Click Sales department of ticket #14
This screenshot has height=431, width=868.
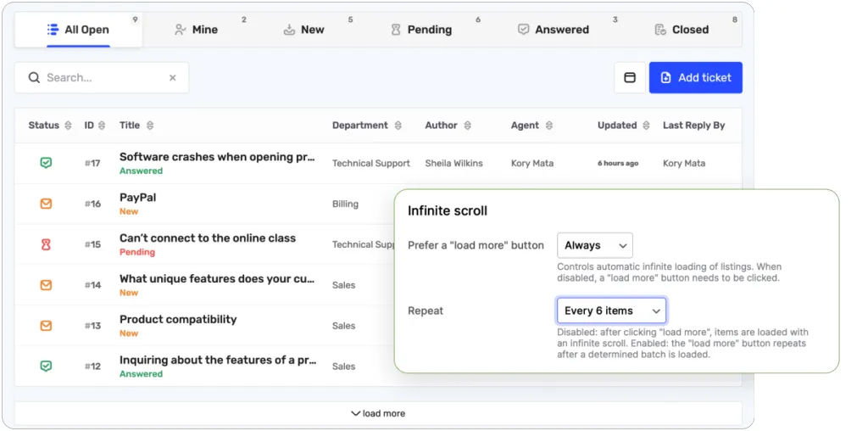pyautogui.click(x=344, y=285)
